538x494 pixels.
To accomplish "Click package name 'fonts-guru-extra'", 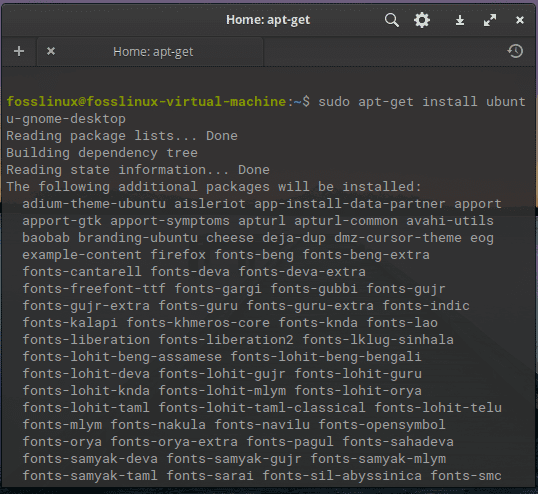I will tap(310, 306).
